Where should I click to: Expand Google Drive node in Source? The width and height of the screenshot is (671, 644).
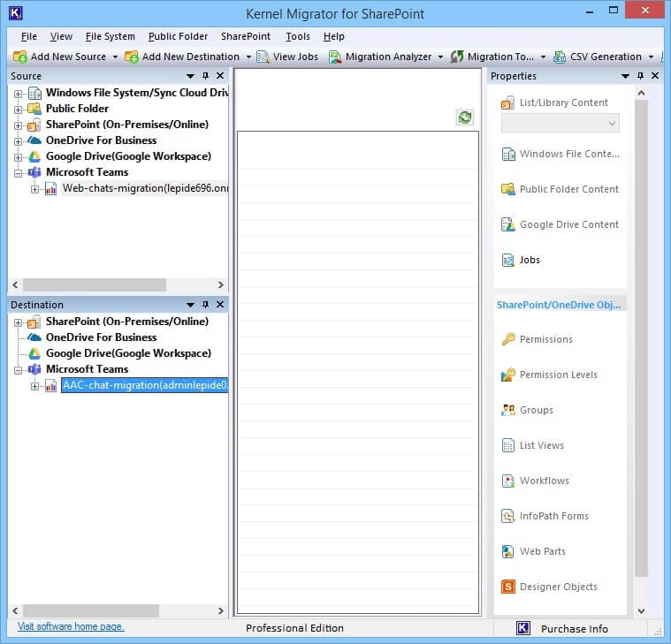[x=18, y=157]
